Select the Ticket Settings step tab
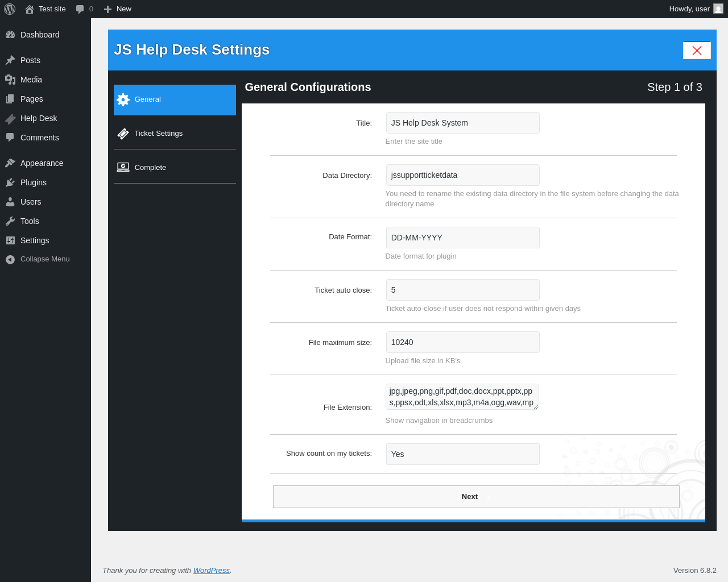The image size is (728, 582). click(175, 133)
